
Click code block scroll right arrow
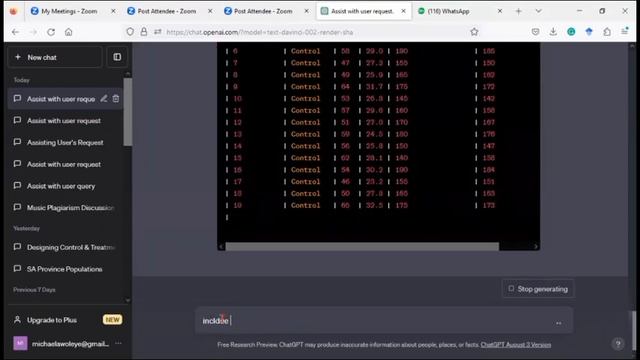pos(536,247)
